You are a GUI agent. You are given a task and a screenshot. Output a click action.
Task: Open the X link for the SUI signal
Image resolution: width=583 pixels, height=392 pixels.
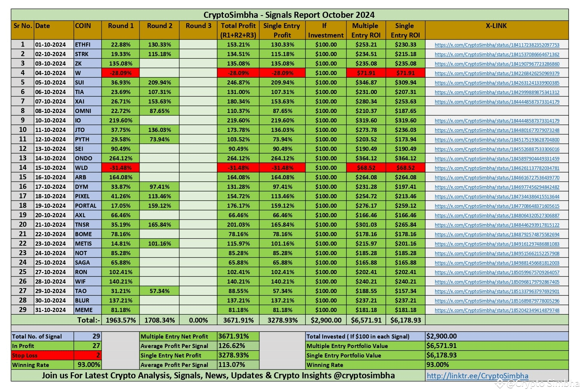pos(497,83)
